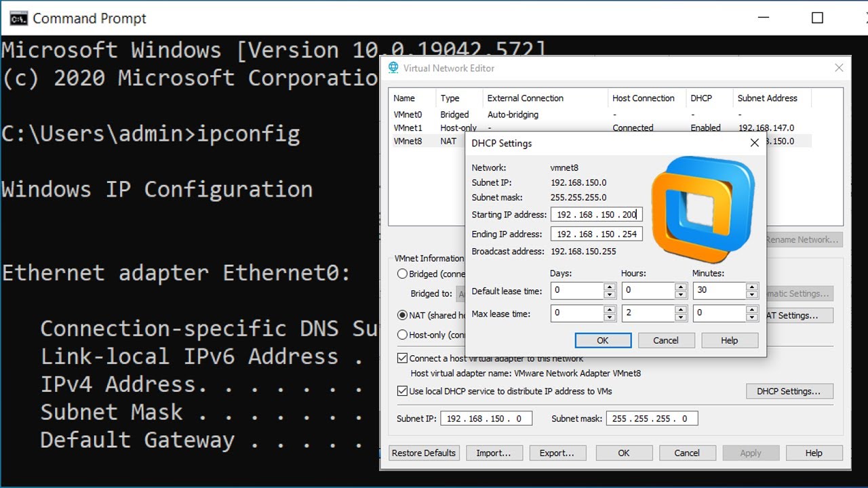Decrease Default lease time Hours value
This screenshot has width=868, height=488.
point(681,295)
